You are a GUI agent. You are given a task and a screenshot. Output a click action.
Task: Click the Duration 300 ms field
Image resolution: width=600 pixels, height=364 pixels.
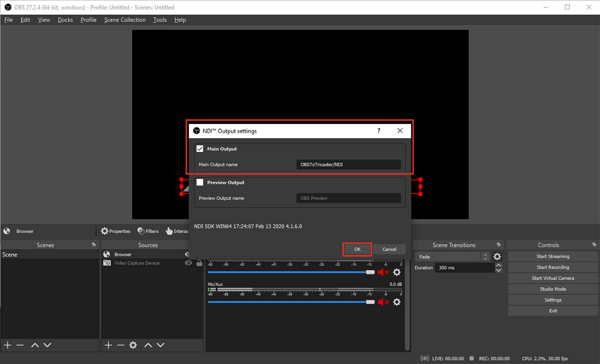[x=464, y=267]
